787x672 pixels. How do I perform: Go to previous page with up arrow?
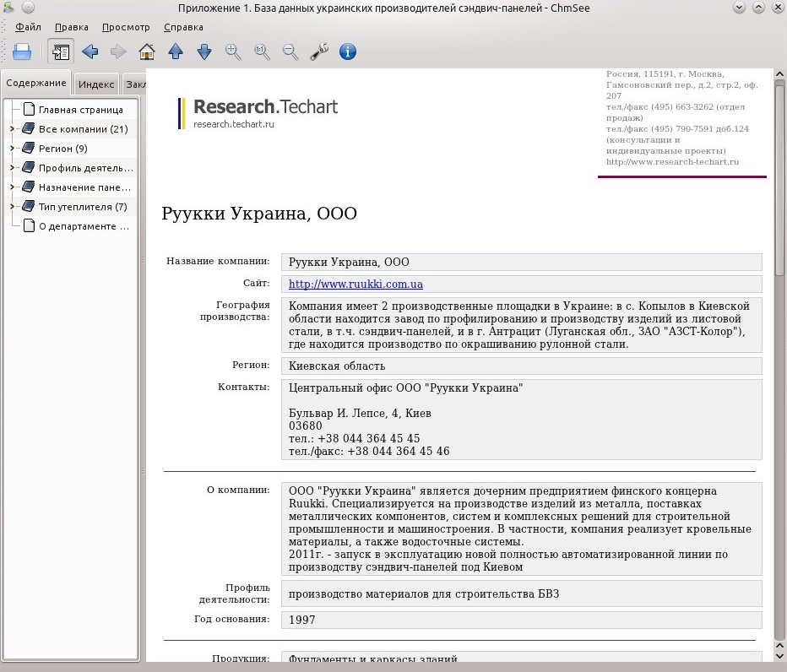176,51
